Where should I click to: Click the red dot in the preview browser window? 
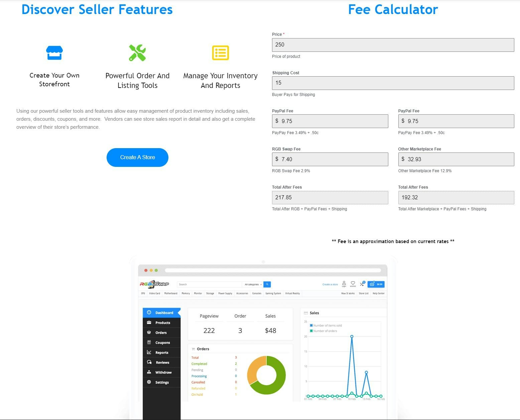[146, 270]
